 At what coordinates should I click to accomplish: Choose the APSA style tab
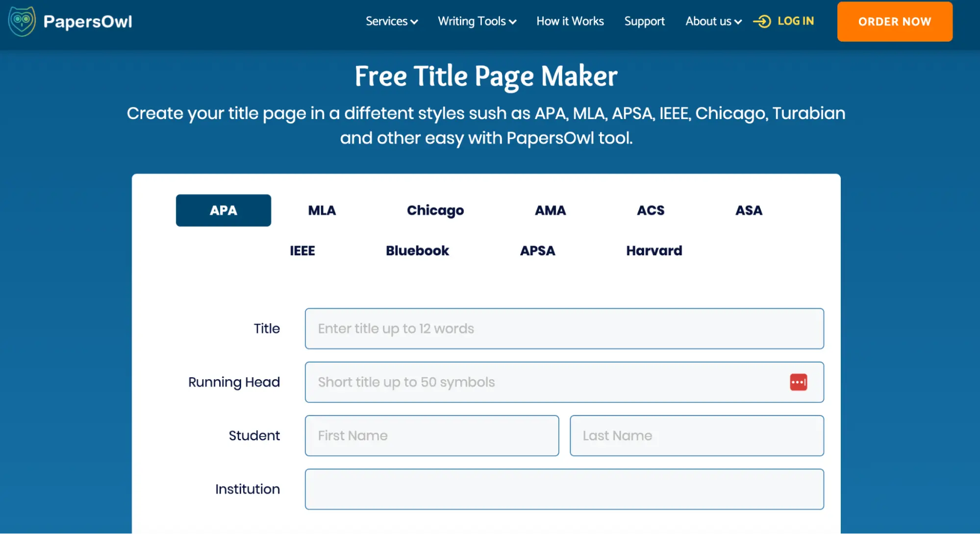tap(537, 250)
